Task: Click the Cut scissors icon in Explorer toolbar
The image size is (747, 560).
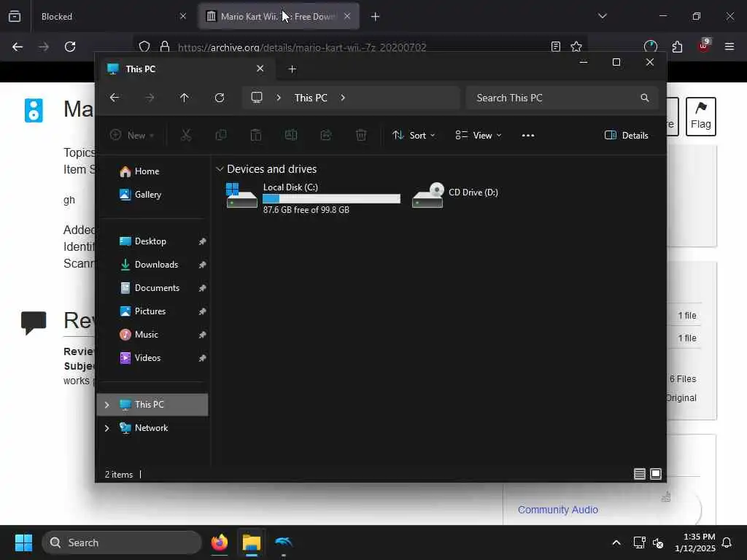Action: pyautogui.click(x=186, y=135)
